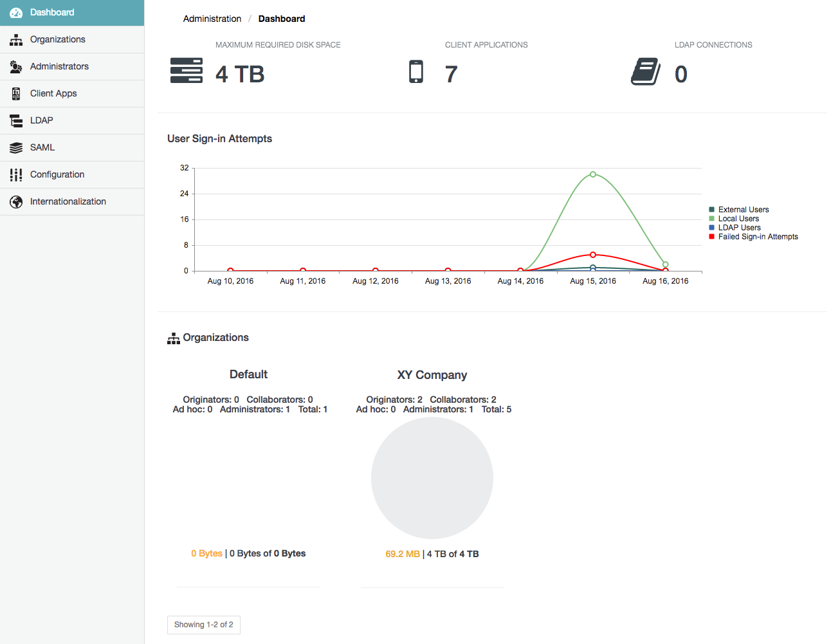Go to Administration breadcrumb link
Image resolution: width=840 pixels, height=644 pixels.
[212, 19]
